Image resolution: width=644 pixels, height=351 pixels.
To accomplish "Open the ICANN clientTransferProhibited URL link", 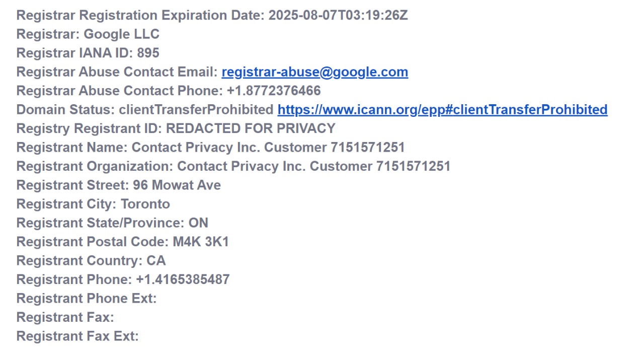I will pos(442,110).
